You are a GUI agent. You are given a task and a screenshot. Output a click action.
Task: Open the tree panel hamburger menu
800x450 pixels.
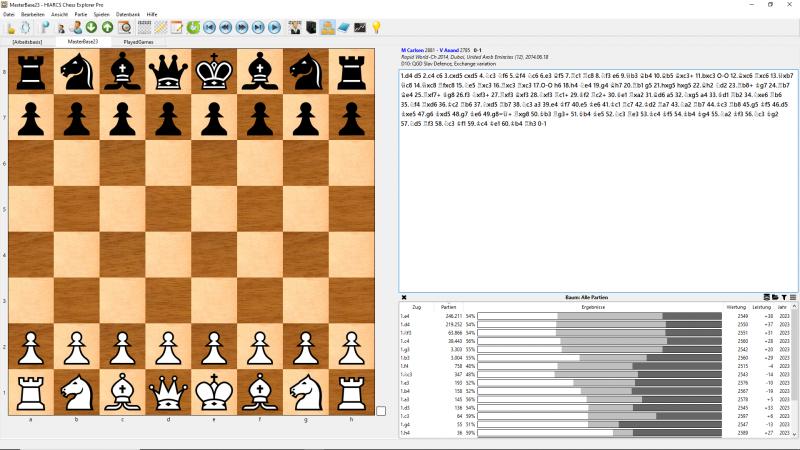click(793, 297)
